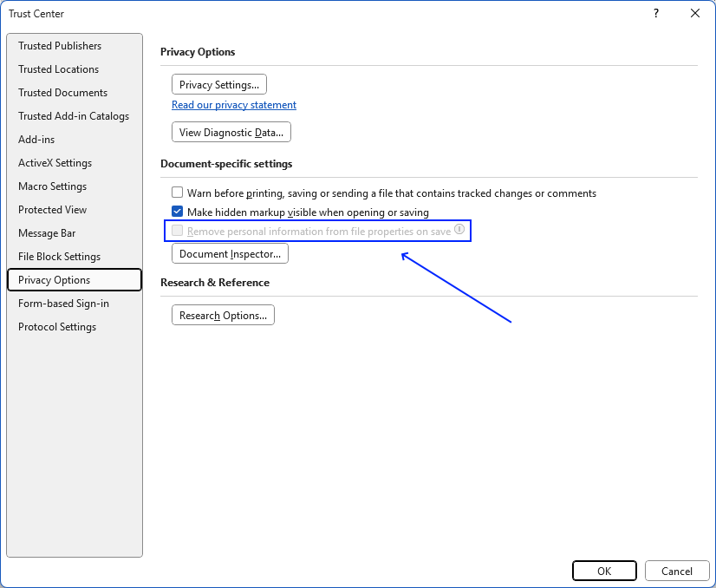Enable warn before printing tracked changes
Image resolution: width=716 pixels, height=588 pixels.
(x=177, y=192)
